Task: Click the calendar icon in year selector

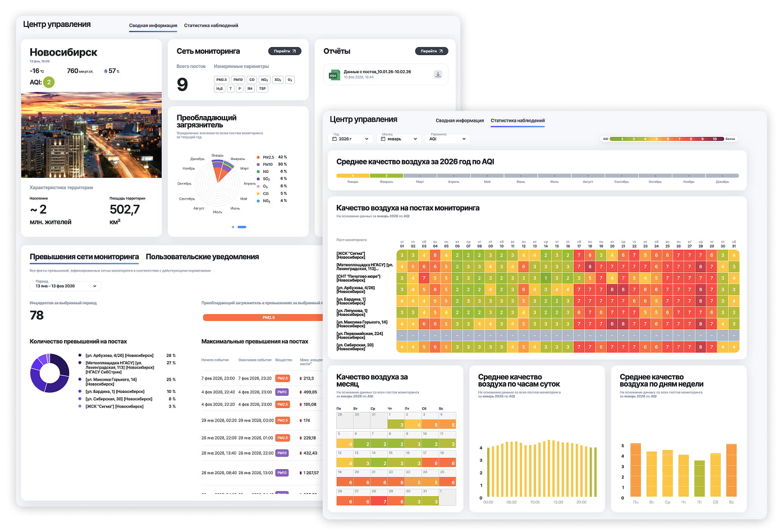Action: click(x=335, y=139)
